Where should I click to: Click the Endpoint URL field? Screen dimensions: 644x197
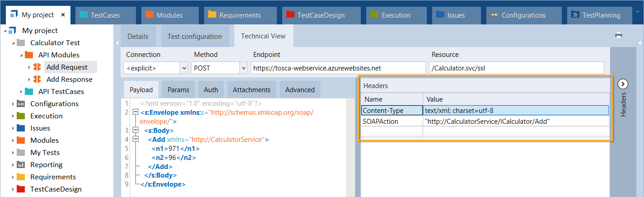pyautogui.click(x=338, y=68)
